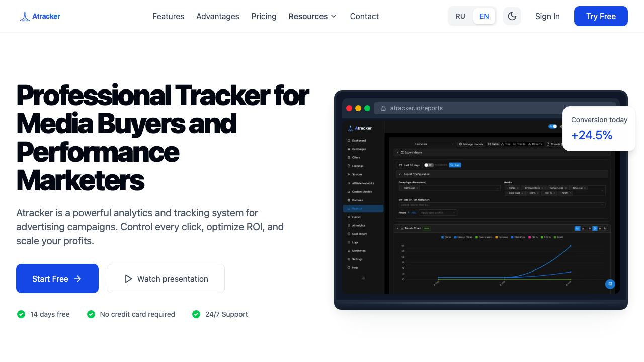Screen dimensions: 644x362
Task: Click the blue Run button in mockup
Action: click(x=455, y=165)
